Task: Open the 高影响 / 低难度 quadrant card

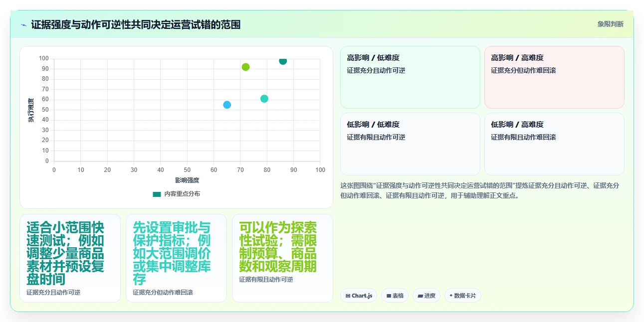Action: [410, 77]
